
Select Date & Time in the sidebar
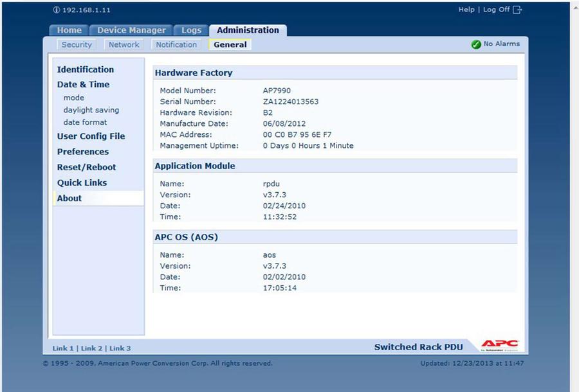[83, 84]
